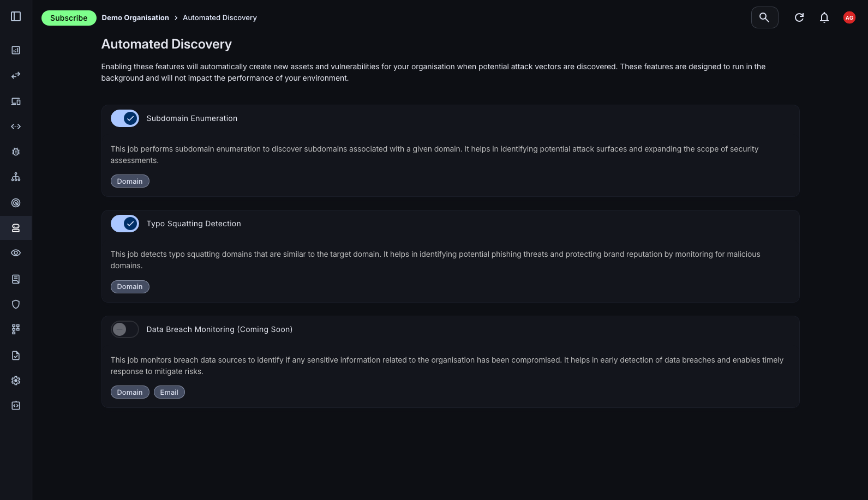This screenshot has height=500, width=868.
Task: Open the shield security icon
Action: click(x=16, y=304)
